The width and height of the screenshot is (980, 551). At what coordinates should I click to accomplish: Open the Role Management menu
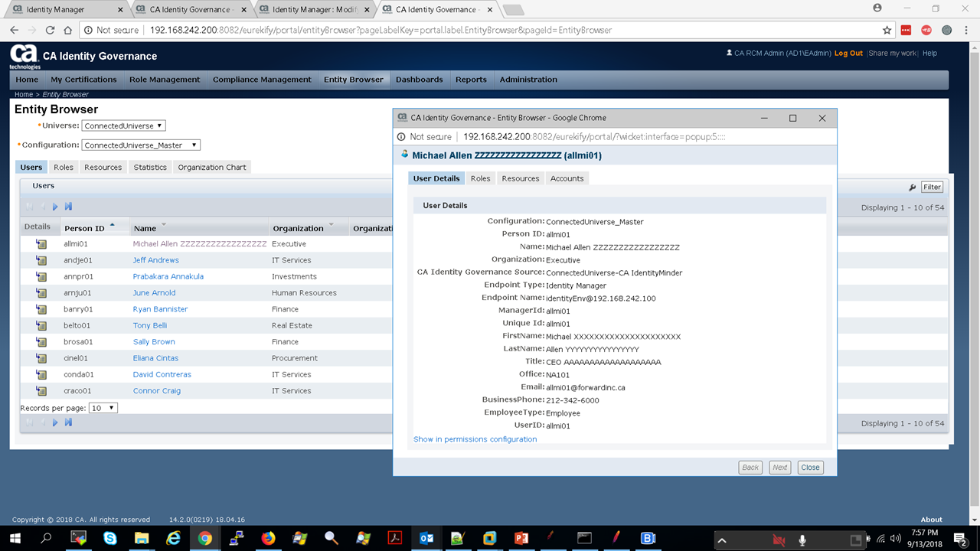tap(165, 80)
